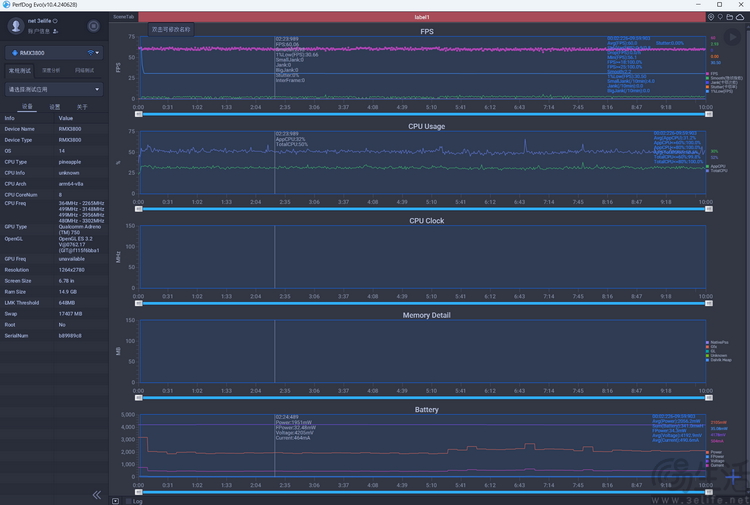
Task: Toggle Gfx series in Memory legend
Action: click(x=712, y=347)
